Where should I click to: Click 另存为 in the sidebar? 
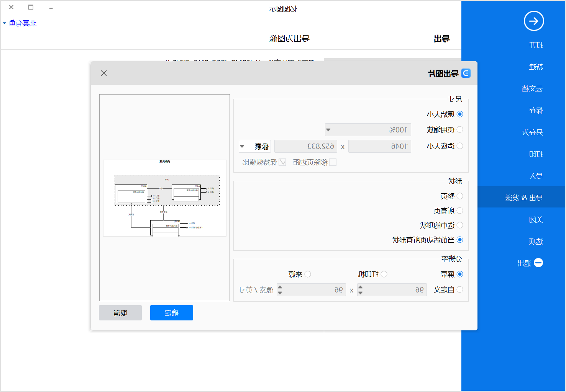coord(532,132)
